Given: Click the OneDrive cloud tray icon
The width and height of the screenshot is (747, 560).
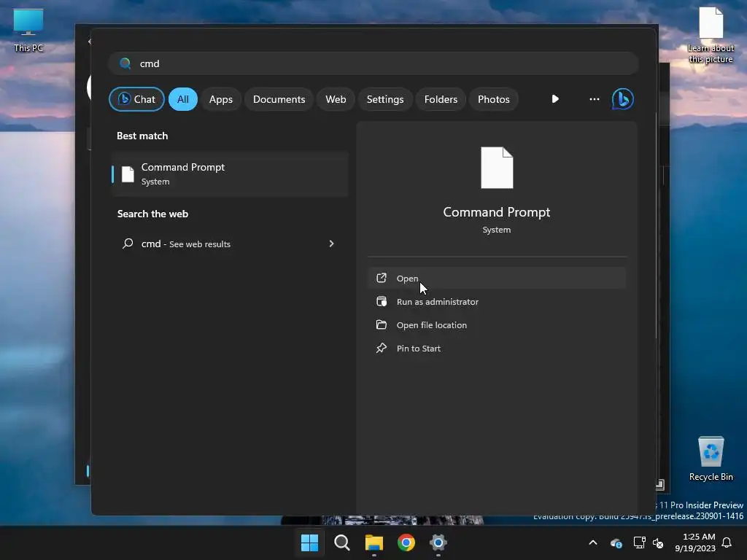Looking at the screenshot, I should coord(616,542).
